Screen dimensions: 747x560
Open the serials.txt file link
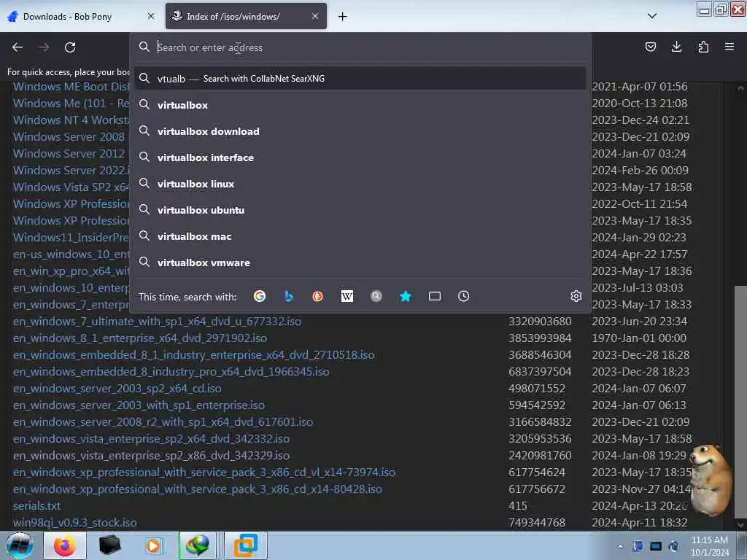tap(36, 506)
